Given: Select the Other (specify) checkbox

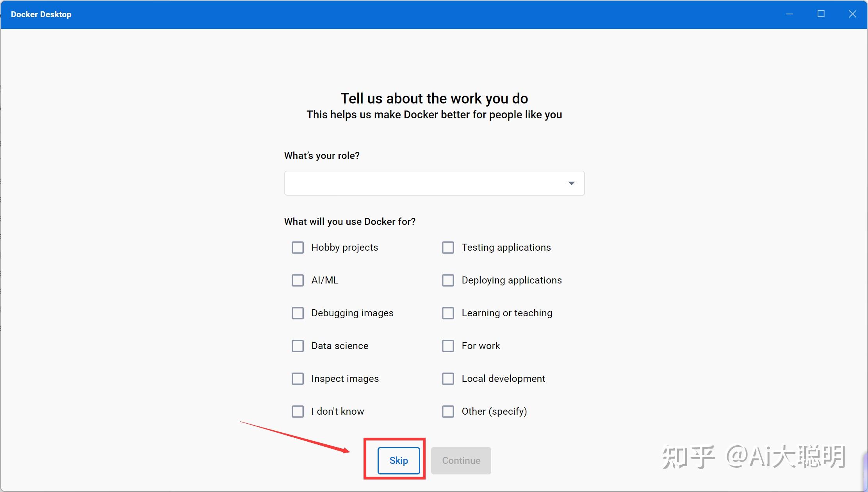Looking at the screenshot, I should pyautogui.click(x=448, y=412).
